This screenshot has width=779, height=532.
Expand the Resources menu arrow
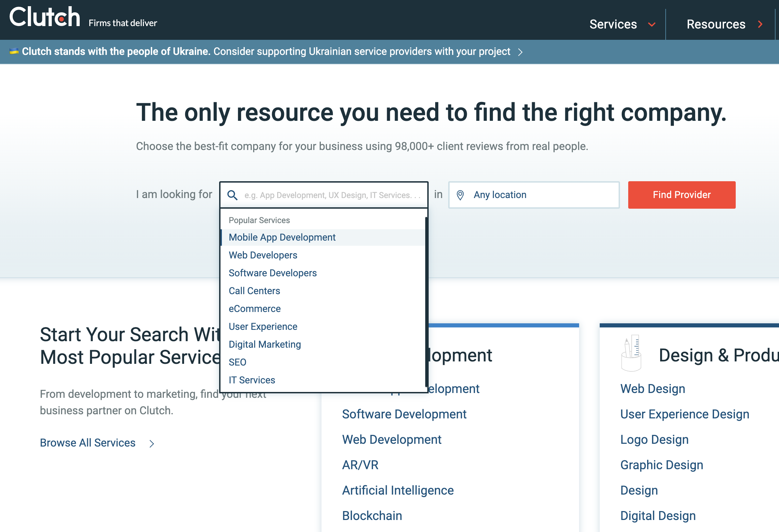click(x=760, y=24)
